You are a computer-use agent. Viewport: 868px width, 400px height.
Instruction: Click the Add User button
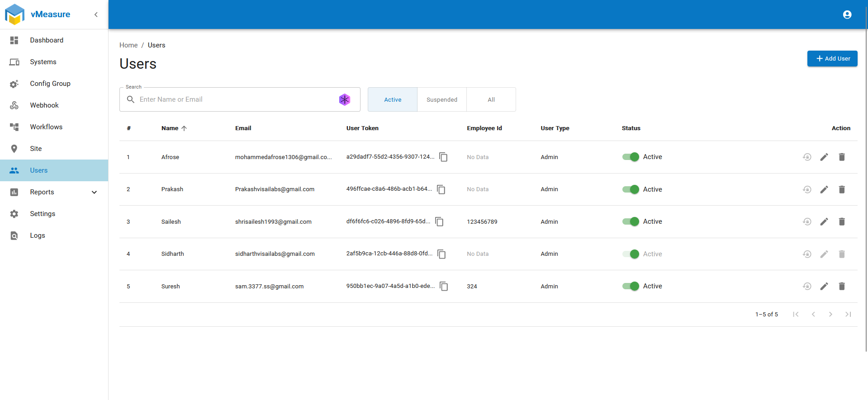tap(832, 58)
